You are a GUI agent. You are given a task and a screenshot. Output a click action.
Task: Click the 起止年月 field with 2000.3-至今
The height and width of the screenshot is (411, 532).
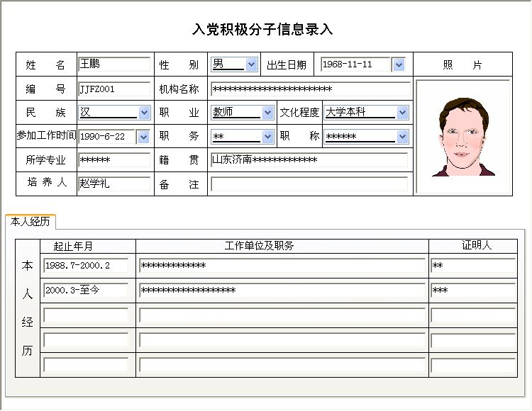click(x=86, y=291)
